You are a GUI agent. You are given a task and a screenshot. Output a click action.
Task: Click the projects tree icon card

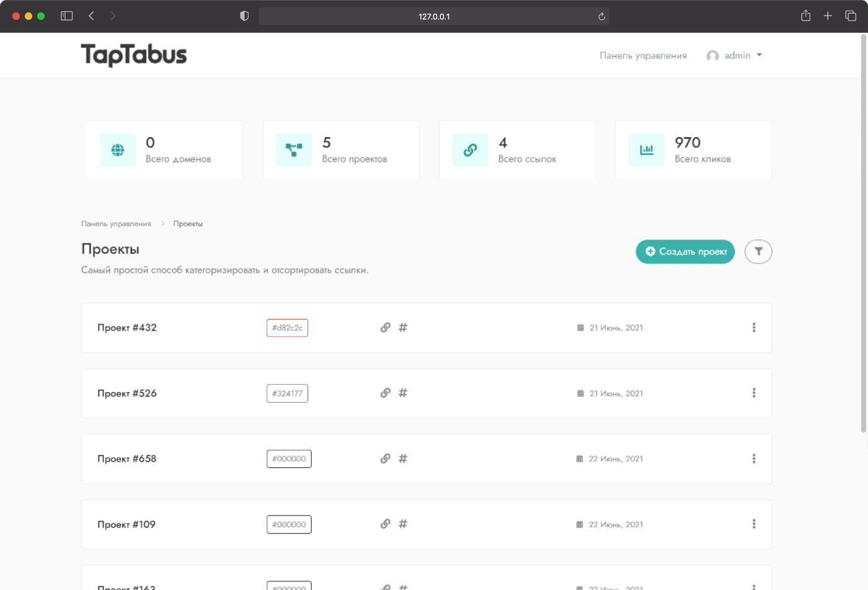(294, 150)
